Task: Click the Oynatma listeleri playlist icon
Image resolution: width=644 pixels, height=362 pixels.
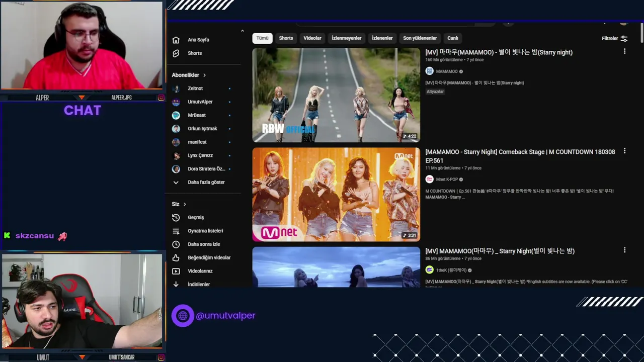Action: (x=176, y=231)
